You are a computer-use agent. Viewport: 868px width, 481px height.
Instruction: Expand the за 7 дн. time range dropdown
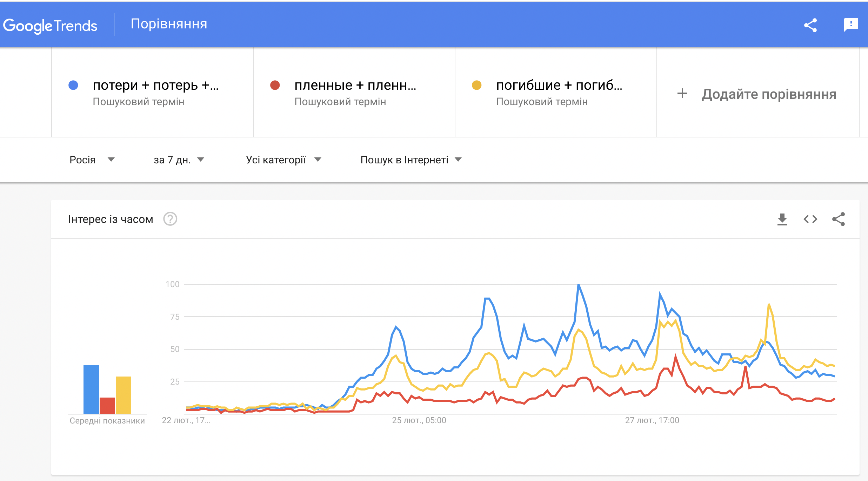(x=179, y=160)
